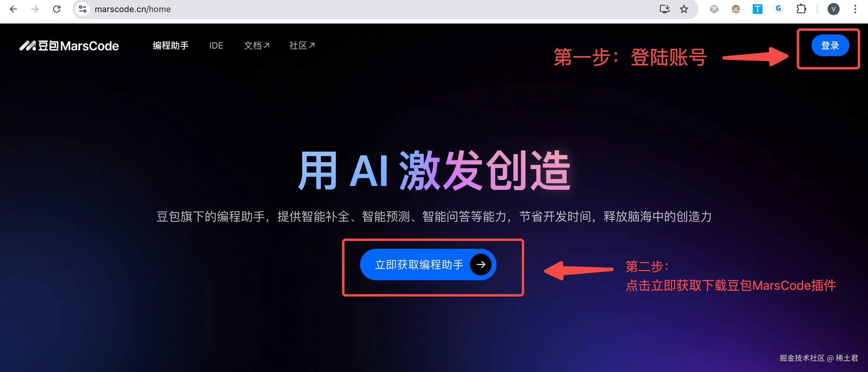Click the gray circular extension icon
Screen dimensions: 868x372
tap(714, 9)
